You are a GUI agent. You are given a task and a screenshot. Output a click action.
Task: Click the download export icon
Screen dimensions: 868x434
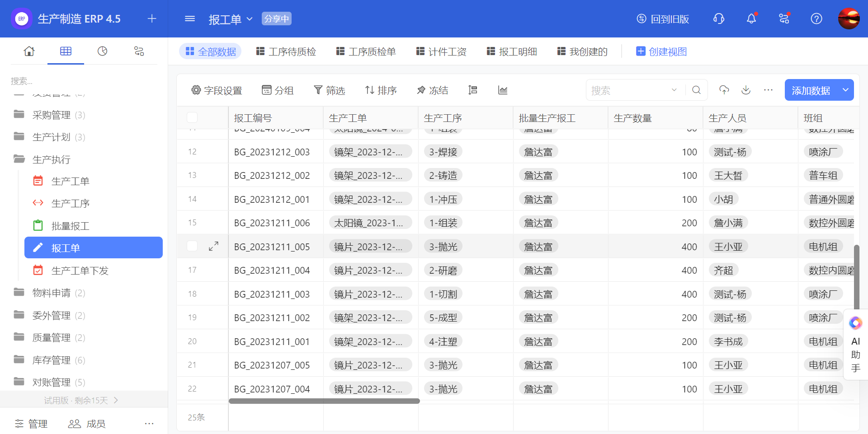[x=746, y=90]
